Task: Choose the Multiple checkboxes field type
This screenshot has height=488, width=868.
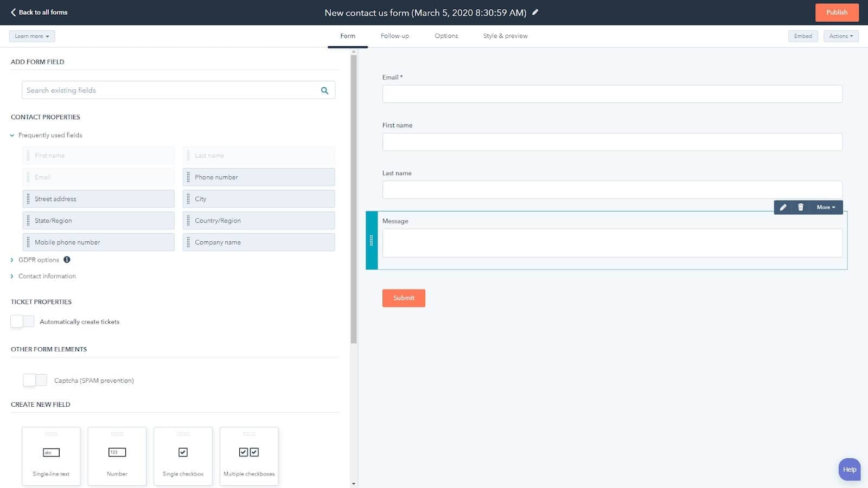Action: (249, 455)
